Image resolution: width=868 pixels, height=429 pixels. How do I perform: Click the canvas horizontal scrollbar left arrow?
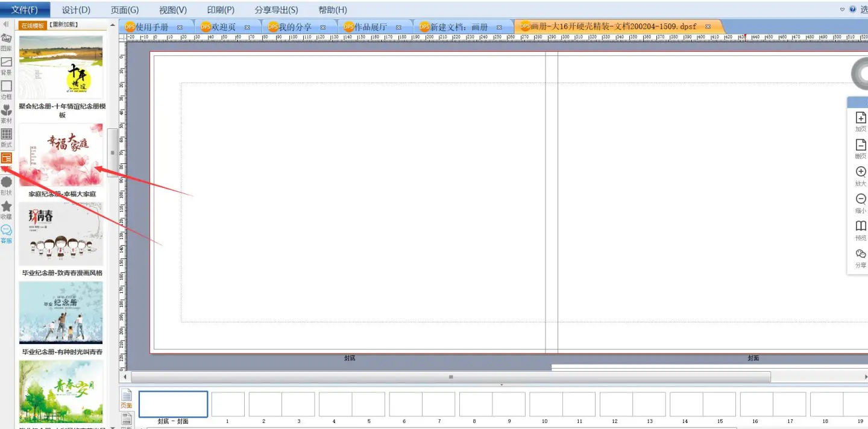click(125, 377)
